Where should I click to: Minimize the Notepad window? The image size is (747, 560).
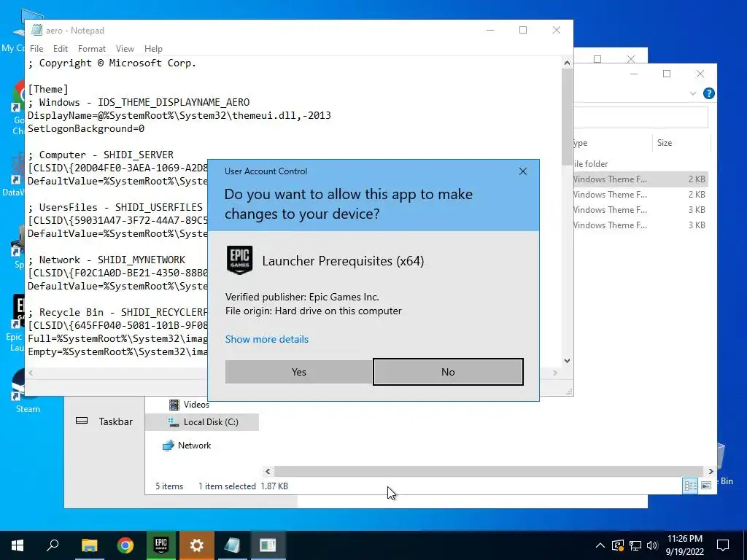tap(489, 30)
